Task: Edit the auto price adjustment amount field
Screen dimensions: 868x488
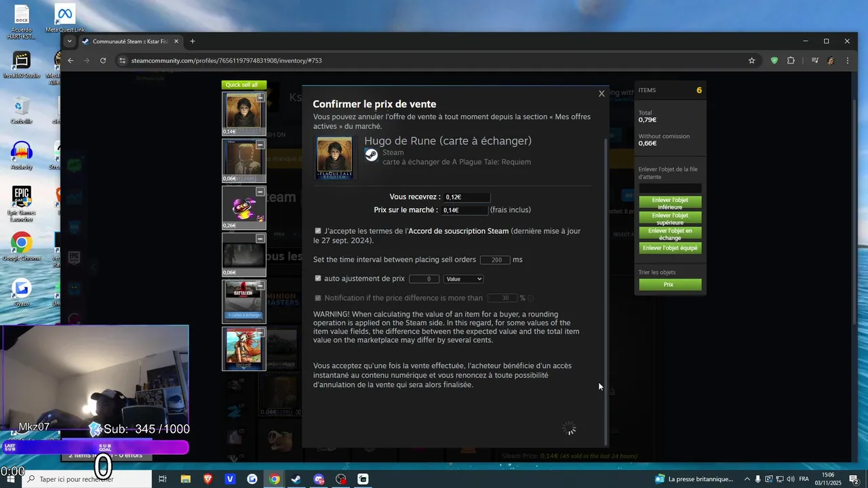Action: pos(424,279)
